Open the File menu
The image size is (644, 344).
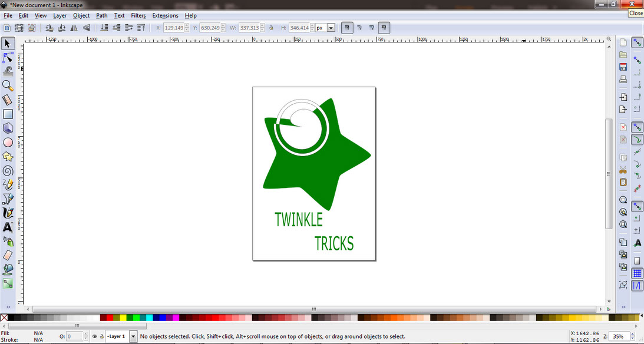pos(8,15)
